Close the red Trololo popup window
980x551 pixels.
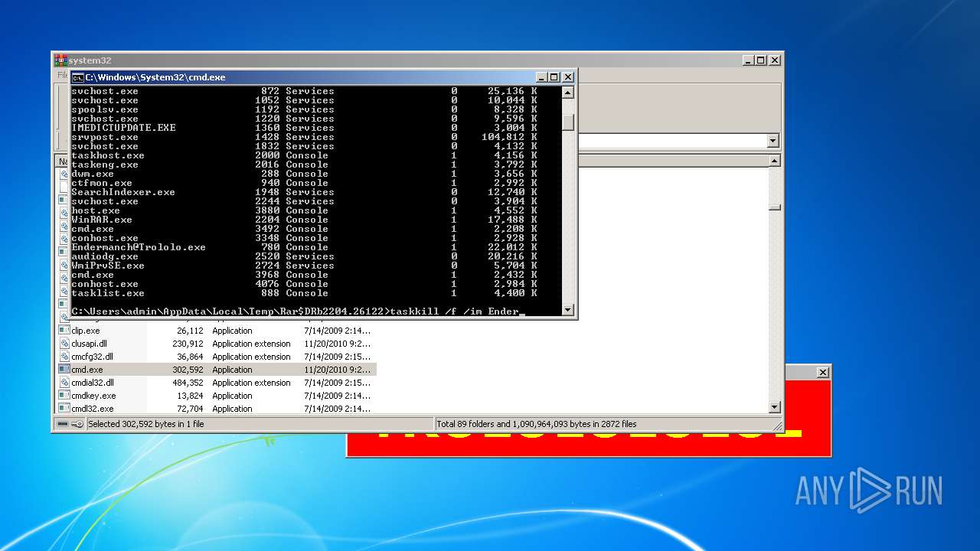tap(822, 372)
